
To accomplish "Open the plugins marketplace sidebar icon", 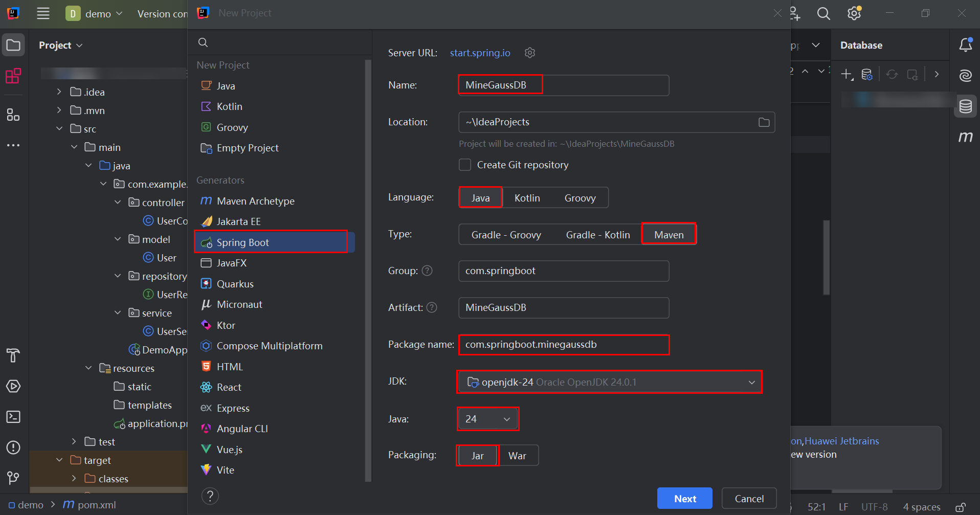I will point(13,76).
